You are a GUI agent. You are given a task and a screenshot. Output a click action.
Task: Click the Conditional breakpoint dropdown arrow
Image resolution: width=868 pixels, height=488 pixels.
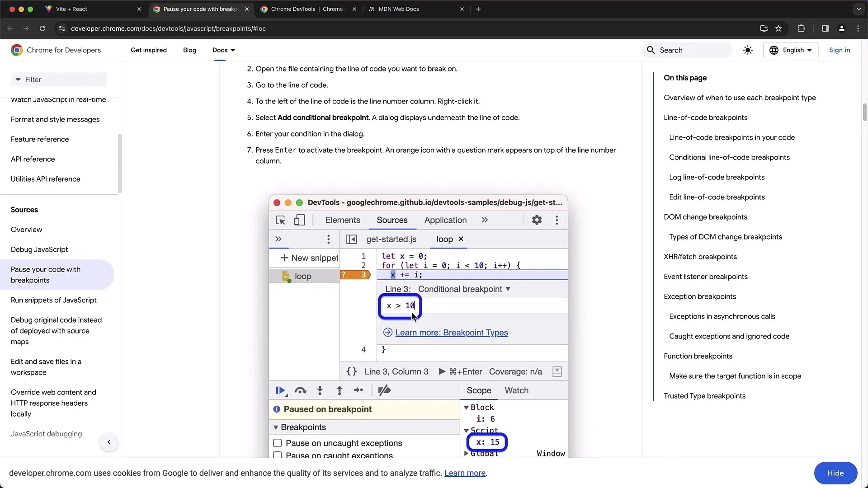[509, 289]
